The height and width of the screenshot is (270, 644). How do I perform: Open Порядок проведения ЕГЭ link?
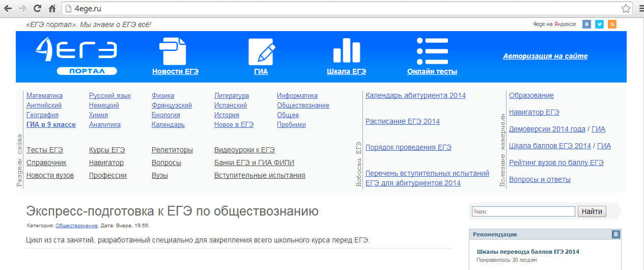[408, 147]
